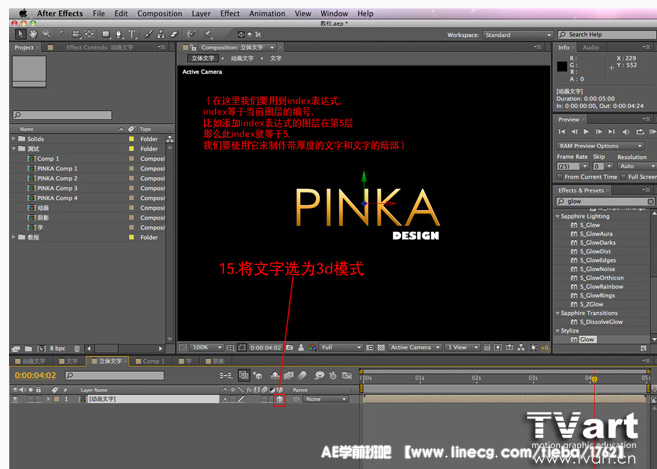
Task: Open the Parent None dropdown
Action: pyautogui.click(x=326, y=399)
